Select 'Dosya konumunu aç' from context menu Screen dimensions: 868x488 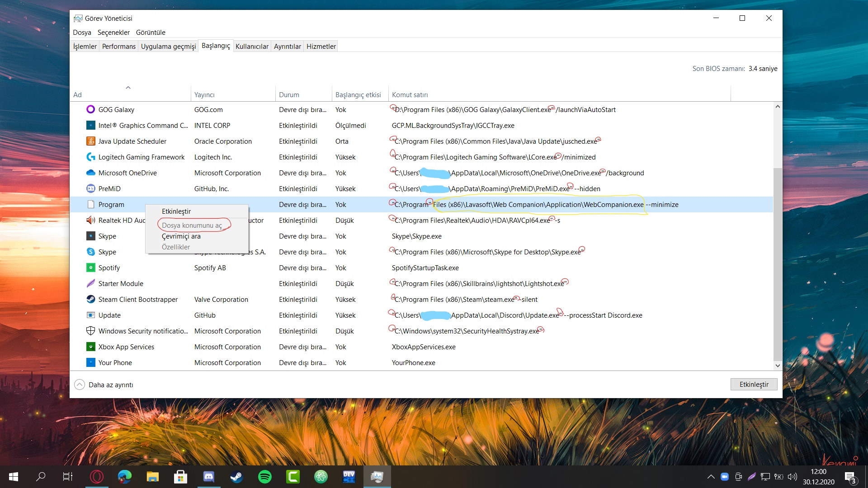[x=192, y=225]
